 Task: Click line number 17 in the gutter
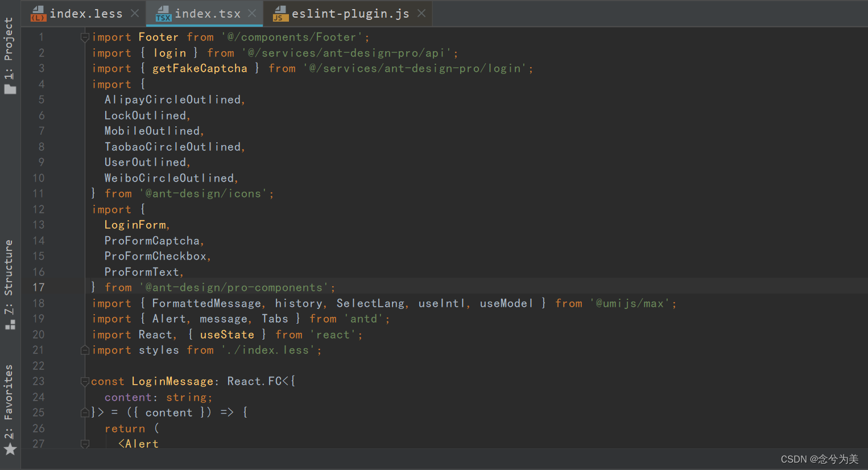coord(39,287)
